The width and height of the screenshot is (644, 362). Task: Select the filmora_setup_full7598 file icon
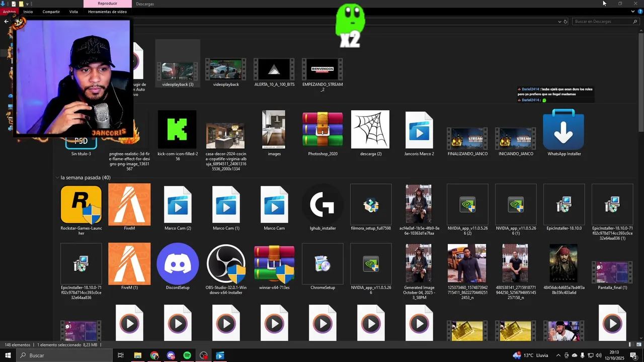[x=371, y=204]
